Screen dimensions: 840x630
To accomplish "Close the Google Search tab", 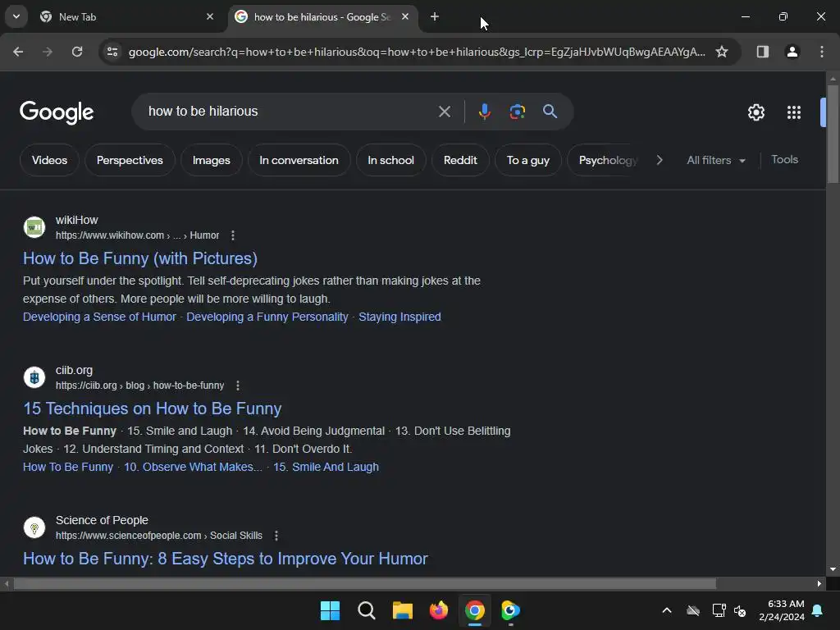I will point(405,16).
